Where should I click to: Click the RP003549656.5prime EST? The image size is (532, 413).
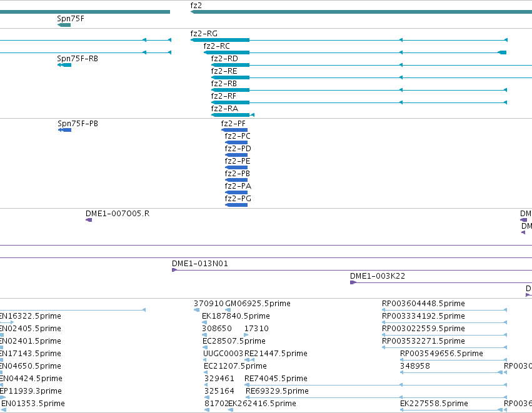point(454,360)
